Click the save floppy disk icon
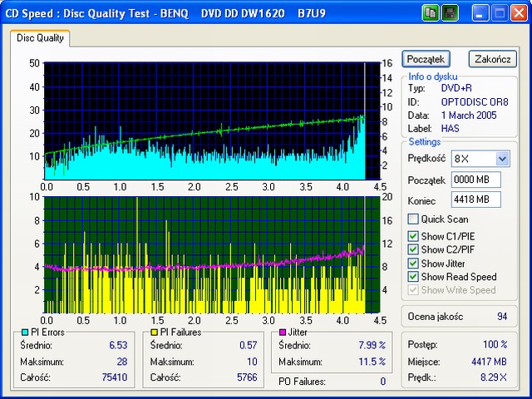This screenshot has width=532, height=399. (450, 13)
